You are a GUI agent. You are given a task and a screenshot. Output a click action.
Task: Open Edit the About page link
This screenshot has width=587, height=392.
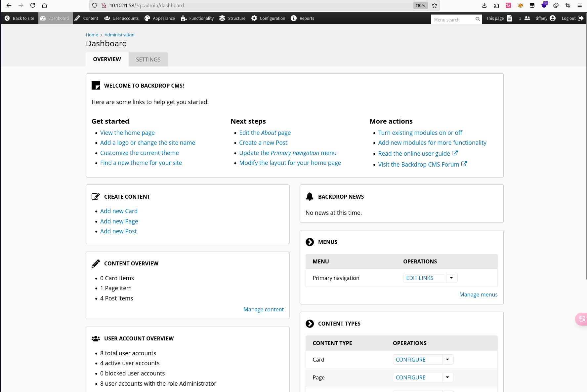click(x=265, y=133)
